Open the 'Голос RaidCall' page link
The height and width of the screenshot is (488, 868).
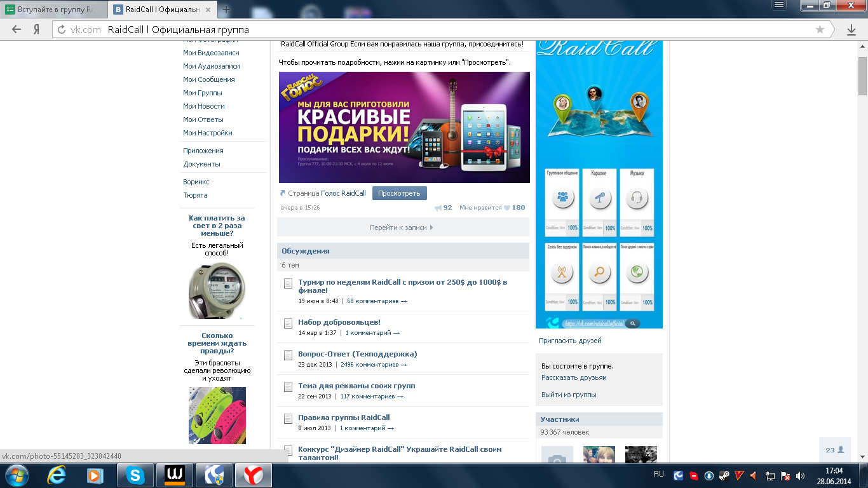[343, 193]
